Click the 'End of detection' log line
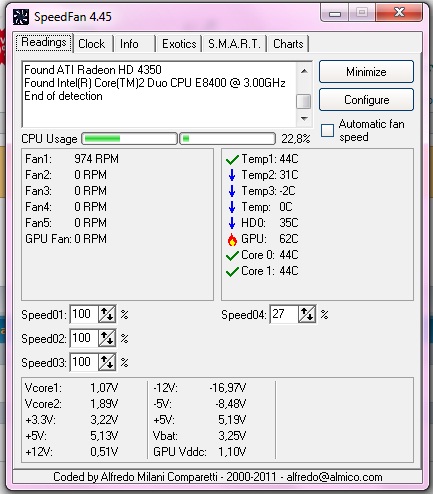The width and height of the screenshot is (433, 495). point(63,96)
